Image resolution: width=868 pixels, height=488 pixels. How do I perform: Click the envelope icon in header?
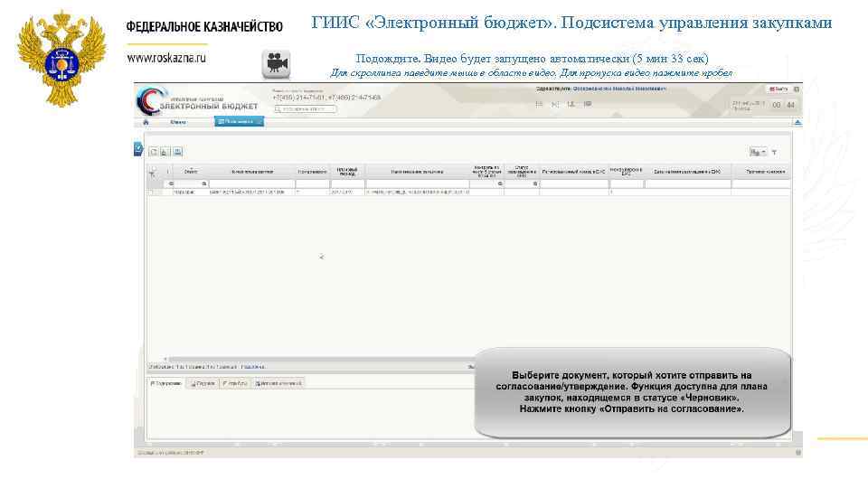pos(555,104)
